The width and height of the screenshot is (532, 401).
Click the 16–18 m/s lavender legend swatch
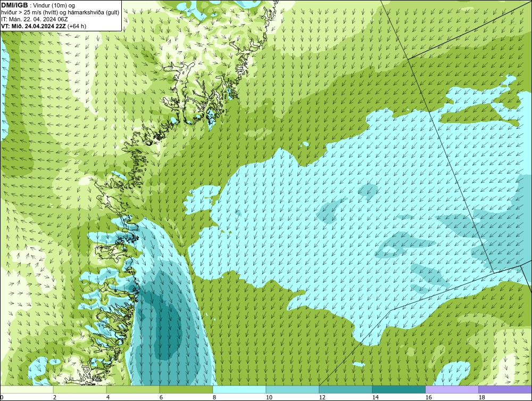452,389
